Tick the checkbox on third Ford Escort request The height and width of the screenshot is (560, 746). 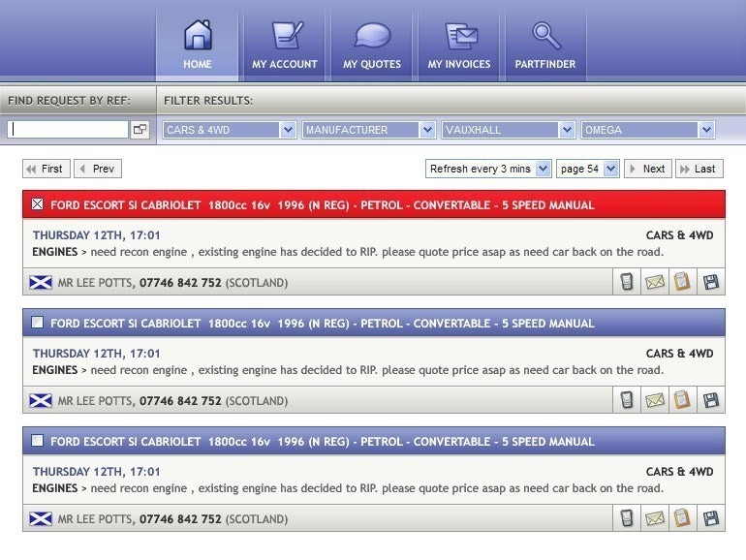pos(38,441)
